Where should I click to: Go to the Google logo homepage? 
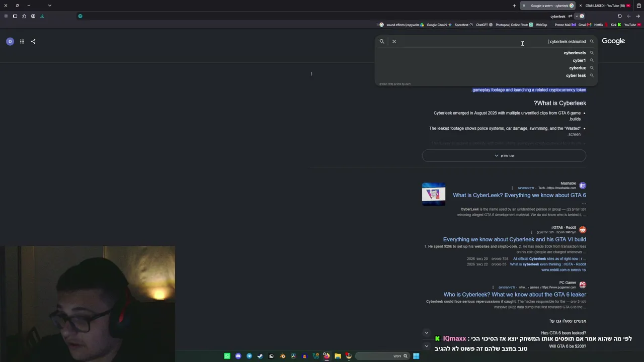click(x=613, y=41)
